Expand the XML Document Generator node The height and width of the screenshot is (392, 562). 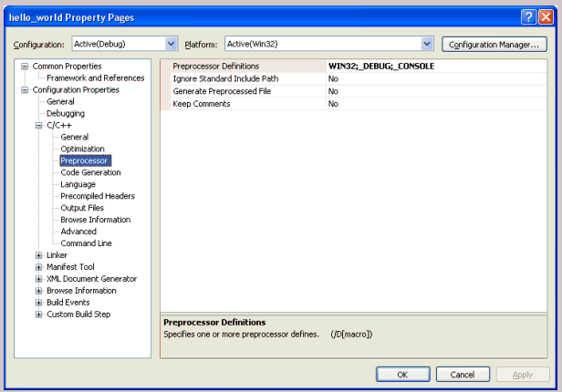click(x=38, y=279)
